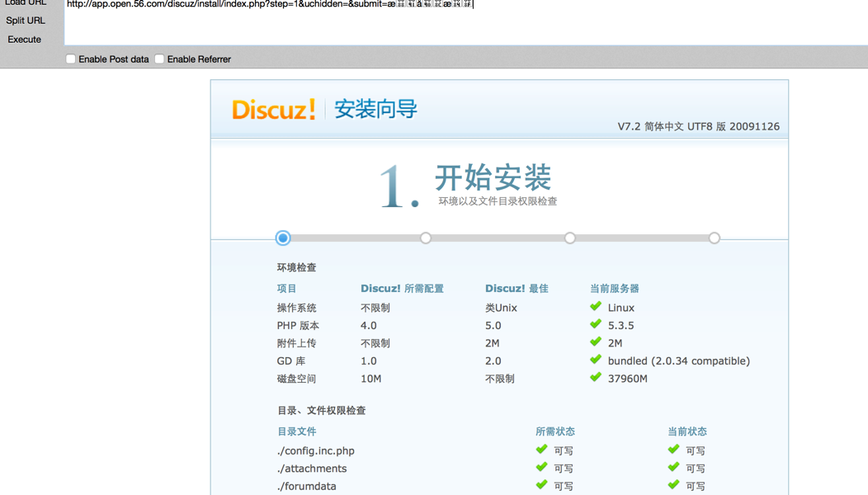Click the PHP required version 4.0 value
The image size is (868, 495).
point(369,326)
